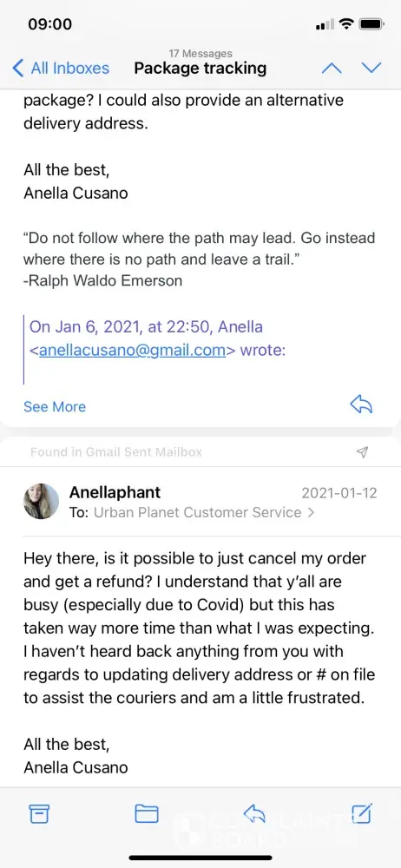
Task: Open anellacusano@gmail.com email link
Action: [133, 351]
